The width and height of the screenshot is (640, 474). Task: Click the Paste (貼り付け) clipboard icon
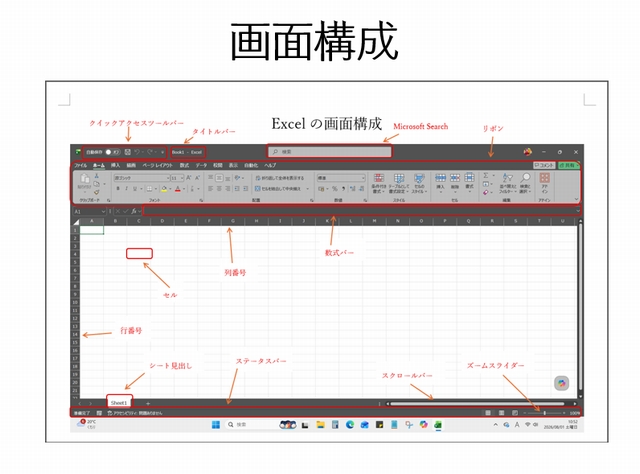[x=84, y=178]
